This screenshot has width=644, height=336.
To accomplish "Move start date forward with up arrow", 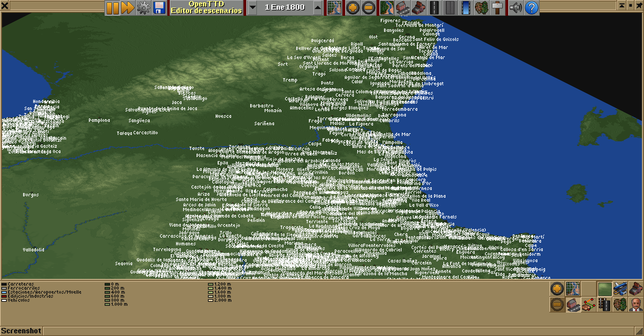I will pyautogui.click(x=318, y=8).
